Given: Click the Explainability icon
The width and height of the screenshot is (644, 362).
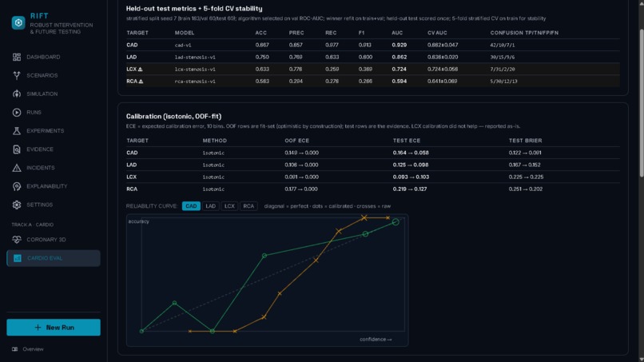Looking at the screenshot, I should (17, 186).
